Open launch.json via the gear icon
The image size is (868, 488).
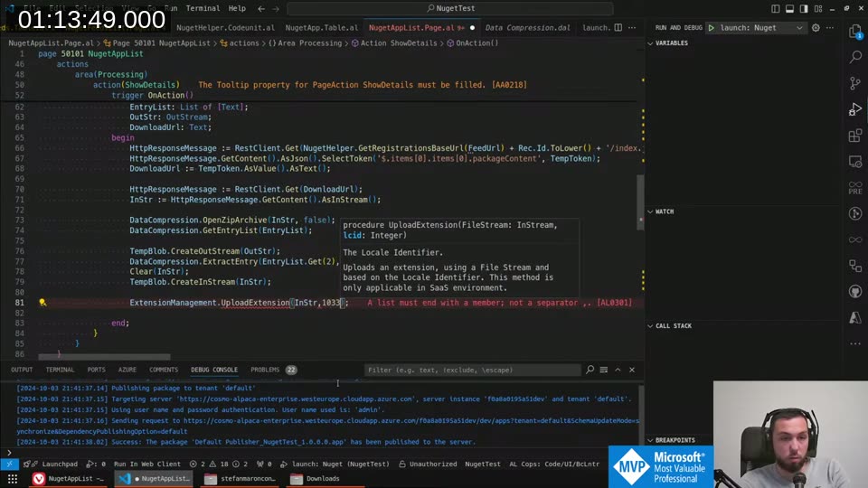point(816,28)
